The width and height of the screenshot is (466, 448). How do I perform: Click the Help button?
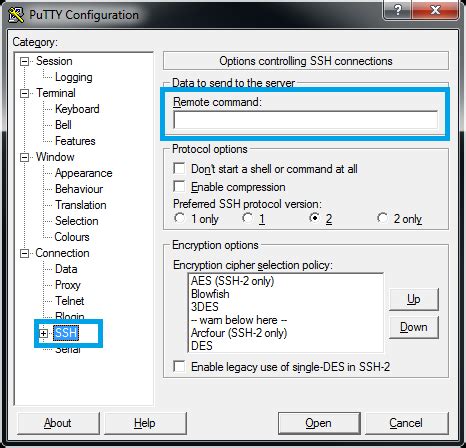pyautogui.click(x=145, y=423)
